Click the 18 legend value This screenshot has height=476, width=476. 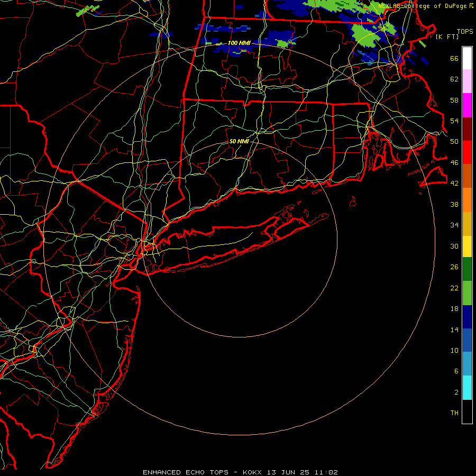coord(454,309)
